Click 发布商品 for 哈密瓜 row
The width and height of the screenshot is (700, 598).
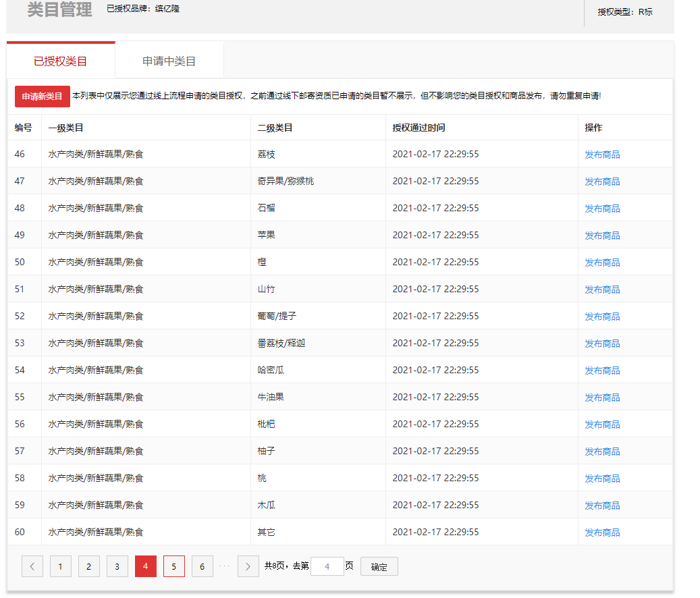pyautogui.click(x=602, y=371)
